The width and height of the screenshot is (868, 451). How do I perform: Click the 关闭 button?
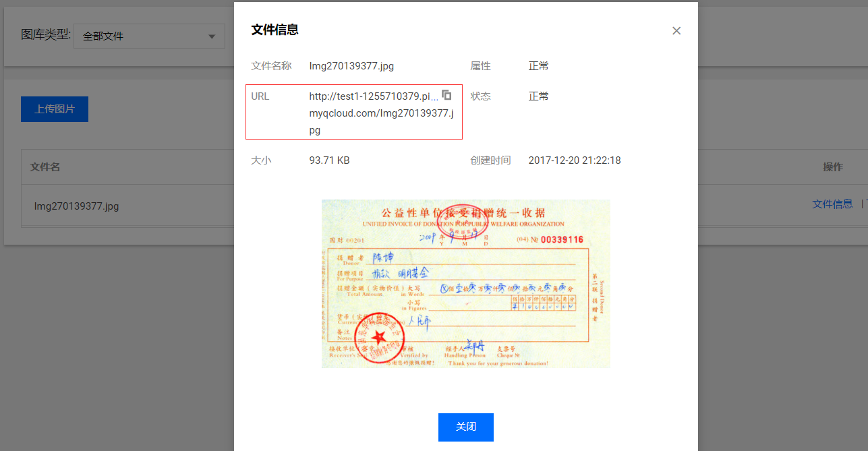pos(466,427)
